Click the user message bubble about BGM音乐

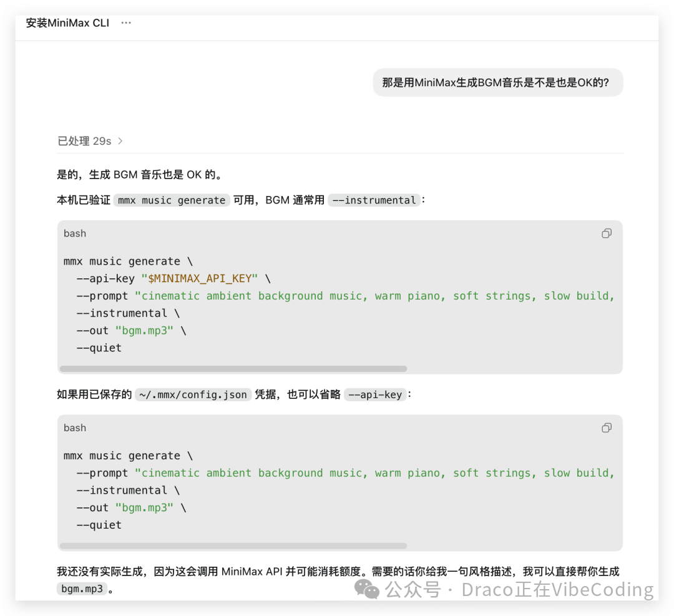pyautogui.click(x=498, y=82)
